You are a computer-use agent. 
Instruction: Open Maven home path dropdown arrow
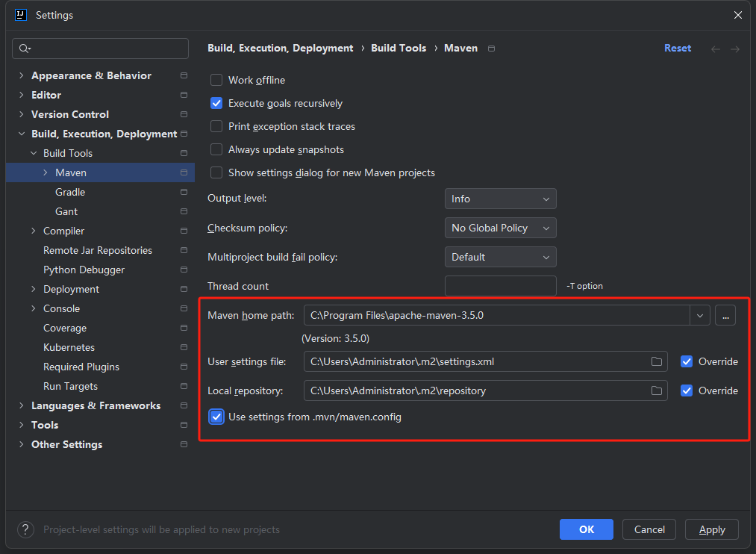click(x=700, y=315)
